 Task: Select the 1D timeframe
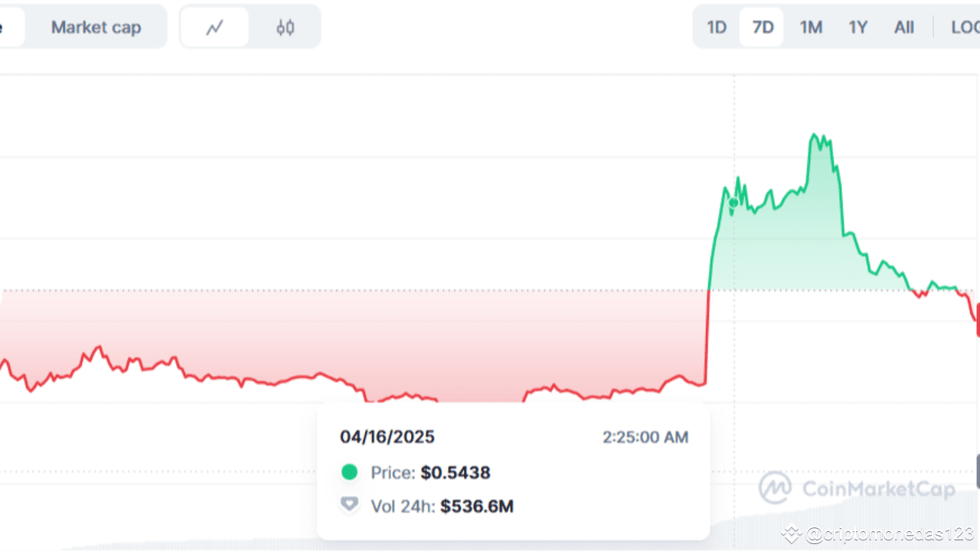[716, 27]
